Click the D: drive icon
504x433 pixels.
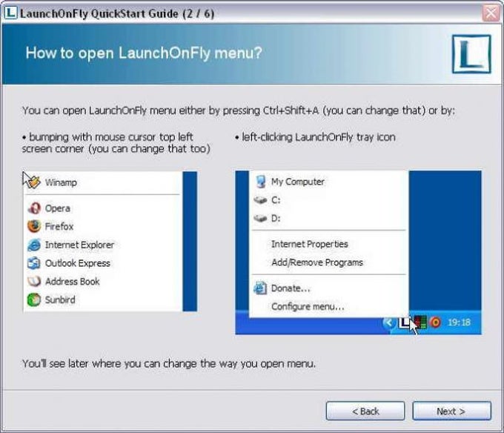[260, 218]
